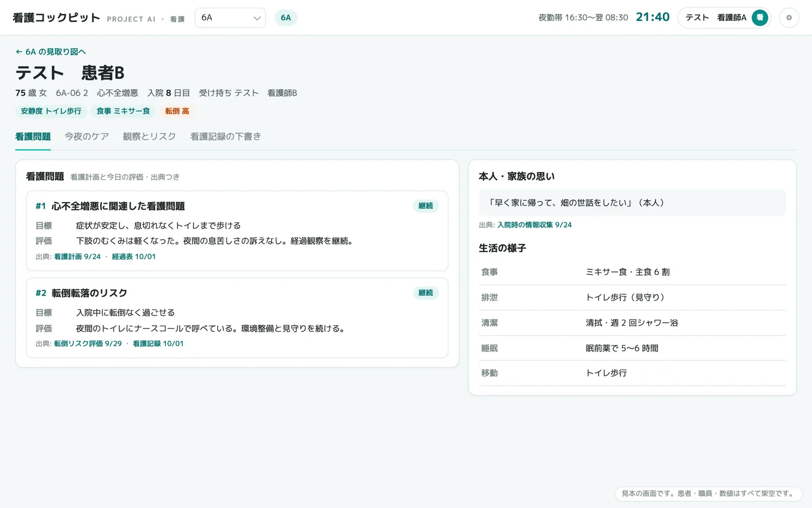Click the テスト 看護師A user button

pyautogui.click(x=724, y=18)
